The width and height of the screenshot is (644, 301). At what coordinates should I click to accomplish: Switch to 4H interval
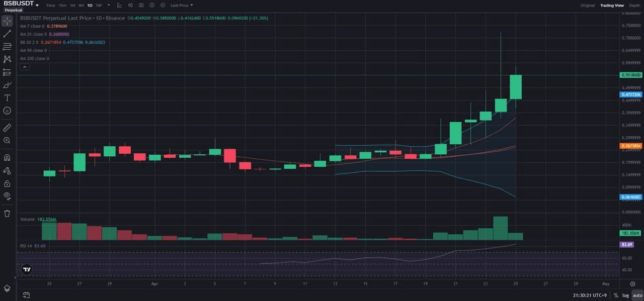pos(81,5)
